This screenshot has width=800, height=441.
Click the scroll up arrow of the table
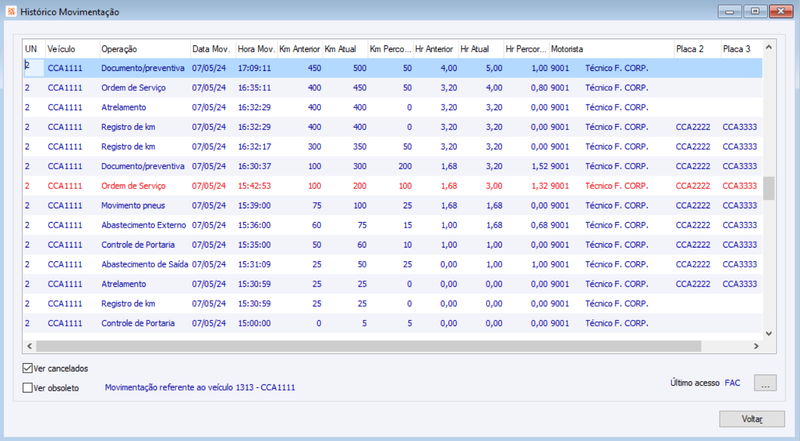point(769,47)
